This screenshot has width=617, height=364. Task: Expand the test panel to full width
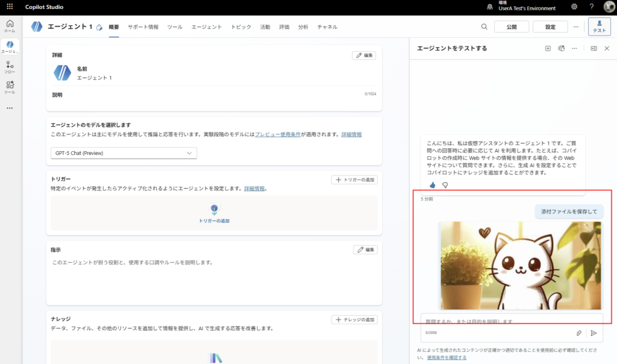pyautogui.click(x=593, y=48)
